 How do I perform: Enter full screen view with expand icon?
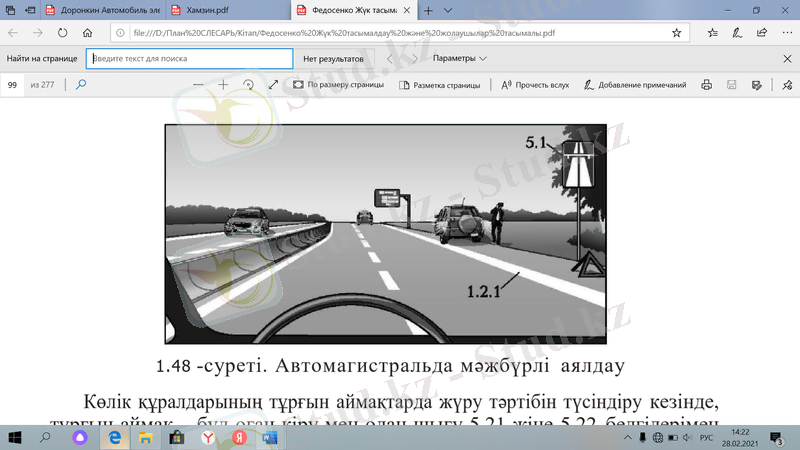[x=273, y=85]
